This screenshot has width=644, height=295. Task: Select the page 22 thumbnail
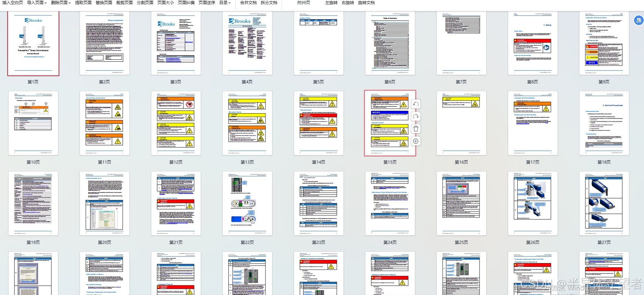[x=247, y=203]
